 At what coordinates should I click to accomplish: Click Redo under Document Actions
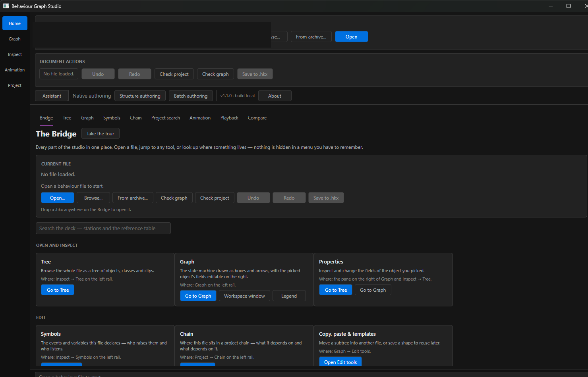pos(135,74)
